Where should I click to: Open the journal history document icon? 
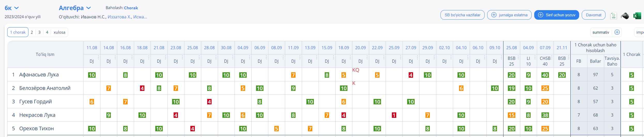click(614, 16)
